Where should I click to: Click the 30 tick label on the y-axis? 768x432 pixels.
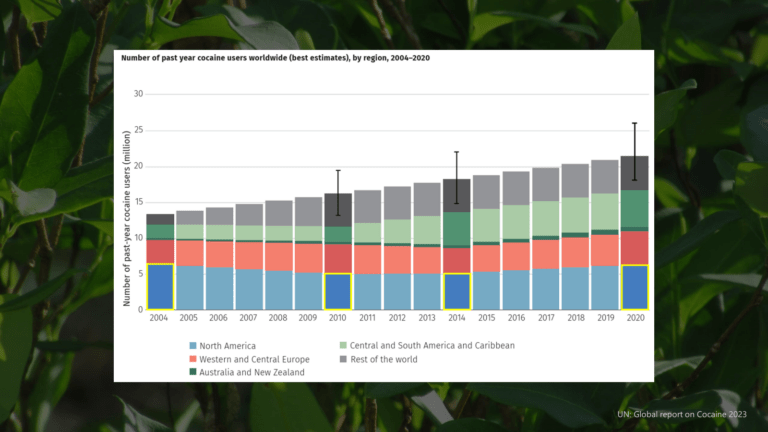click(x=139, y=94)
